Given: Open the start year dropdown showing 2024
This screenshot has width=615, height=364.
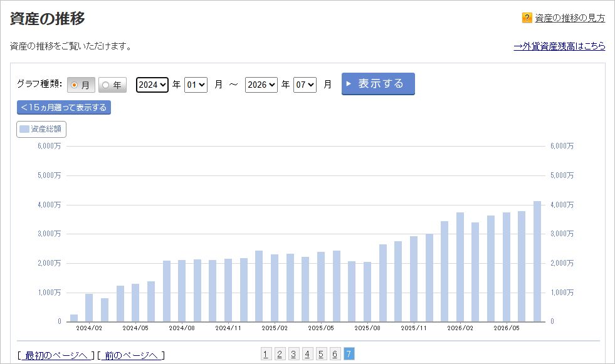Looking at the screenshot, I should click(152, 85).
